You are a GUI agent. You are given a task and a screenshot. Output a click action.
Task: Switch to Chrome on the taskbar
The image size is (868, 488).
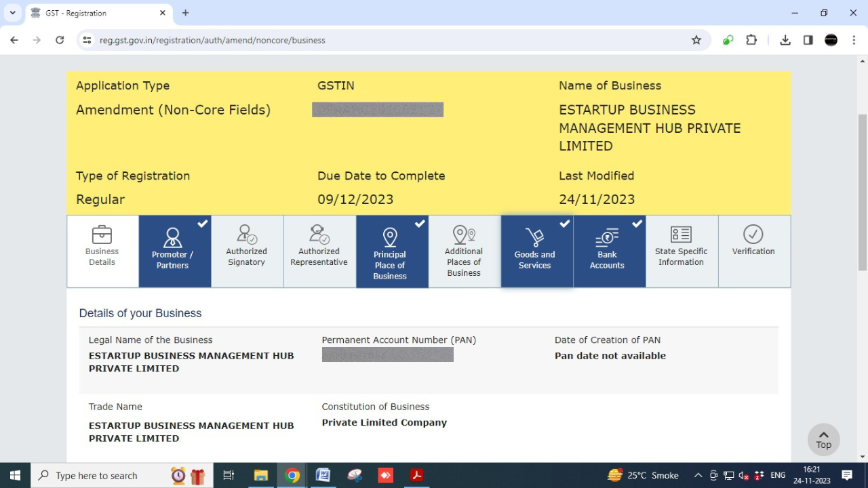click(x=292, y=475)
